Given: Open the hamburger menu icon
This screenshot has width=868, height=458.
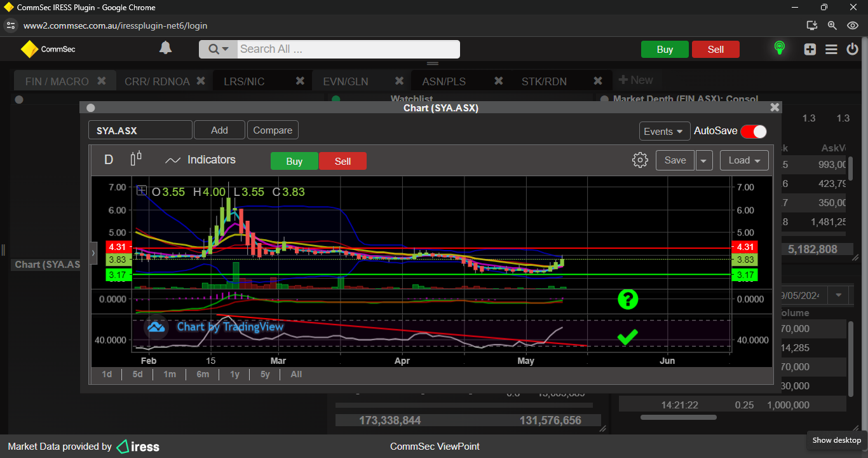Looking at the screenshot, I should [831, 49].
